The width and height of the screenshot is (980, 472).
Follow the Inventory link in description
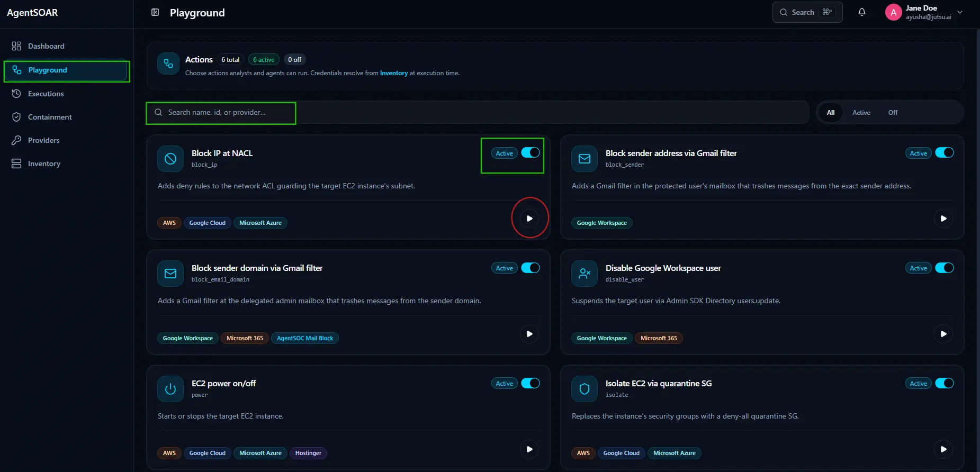[x=394, y=73]
